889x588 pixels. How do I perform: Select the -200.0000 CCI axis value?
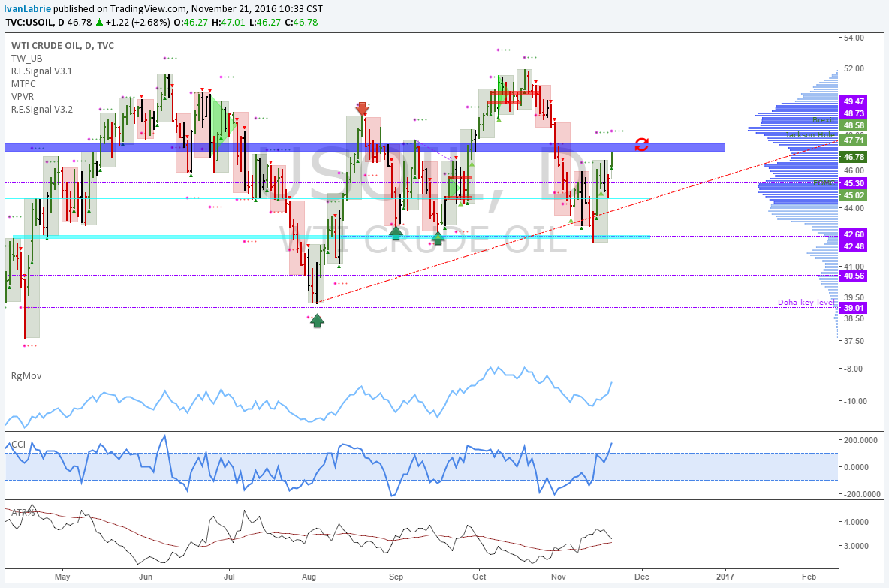tap(861, 494)
